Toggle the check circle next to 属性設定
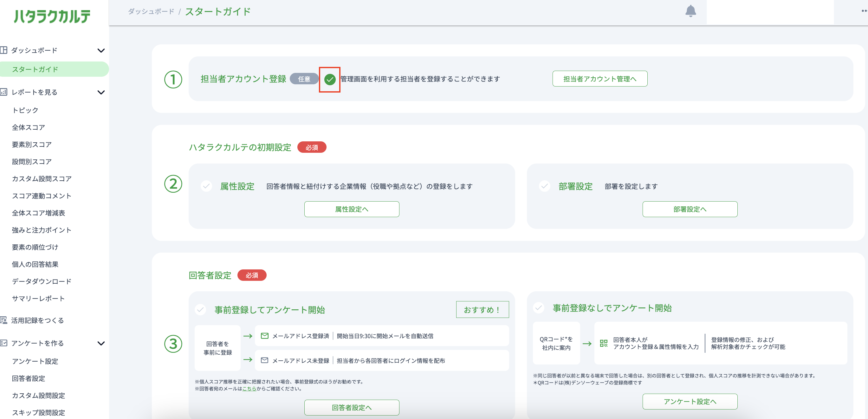 click(x=206, y=186)
